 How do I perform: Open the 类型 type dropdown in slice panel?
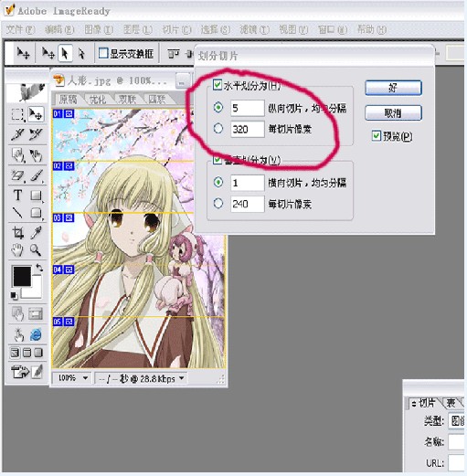(456, 421)
